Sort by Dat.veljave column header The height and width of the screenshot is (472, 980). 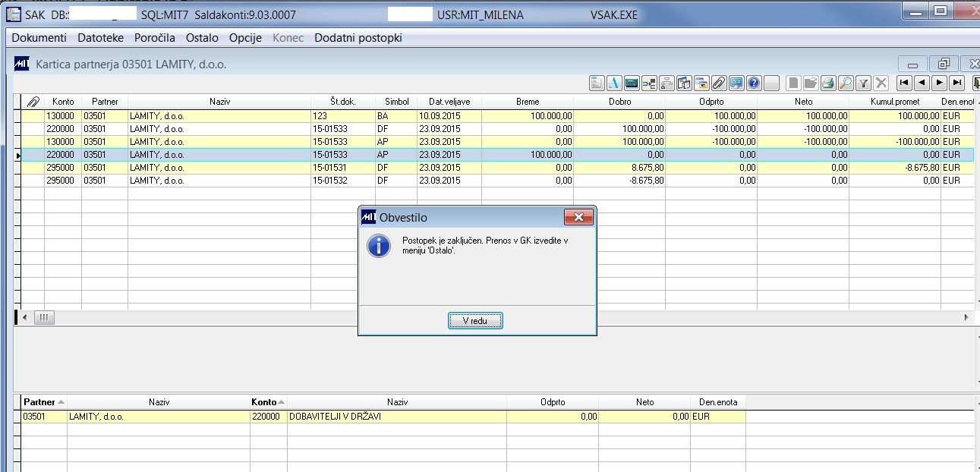click(449, 102)
